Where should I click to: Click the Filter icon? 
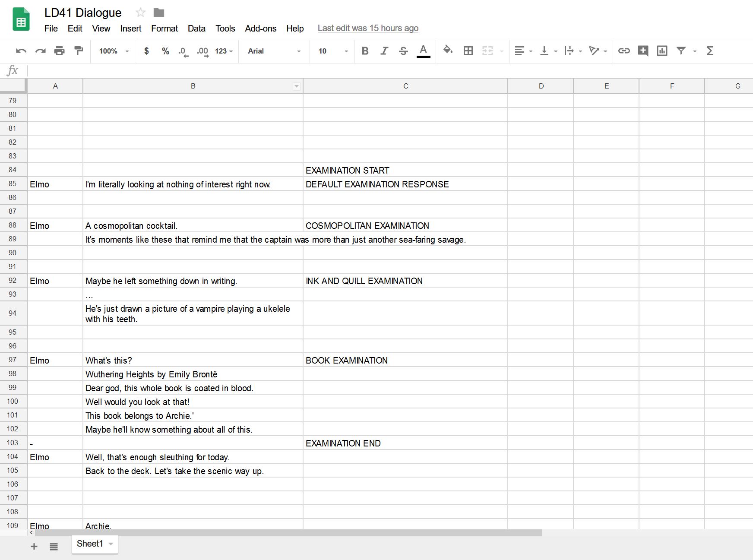pos(681,51)
